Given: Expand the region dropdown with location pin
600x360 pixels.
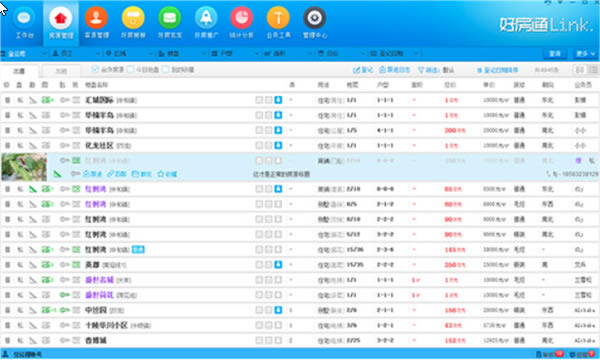Looking at the screenshot, I should click(129, 54).
